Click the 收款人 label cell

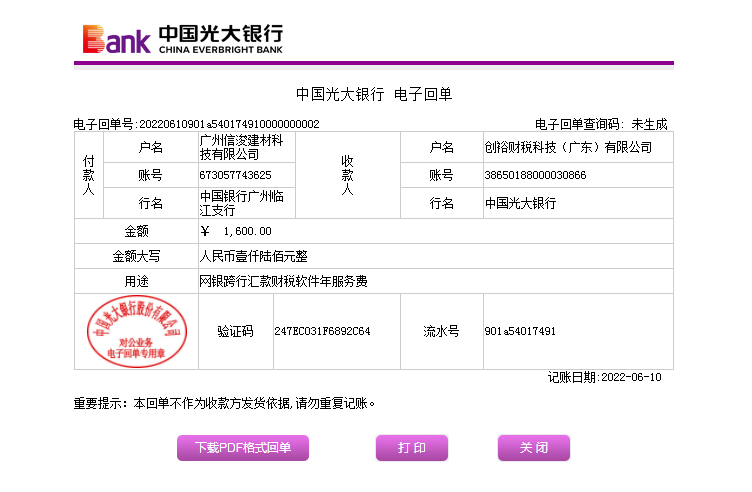348,175
